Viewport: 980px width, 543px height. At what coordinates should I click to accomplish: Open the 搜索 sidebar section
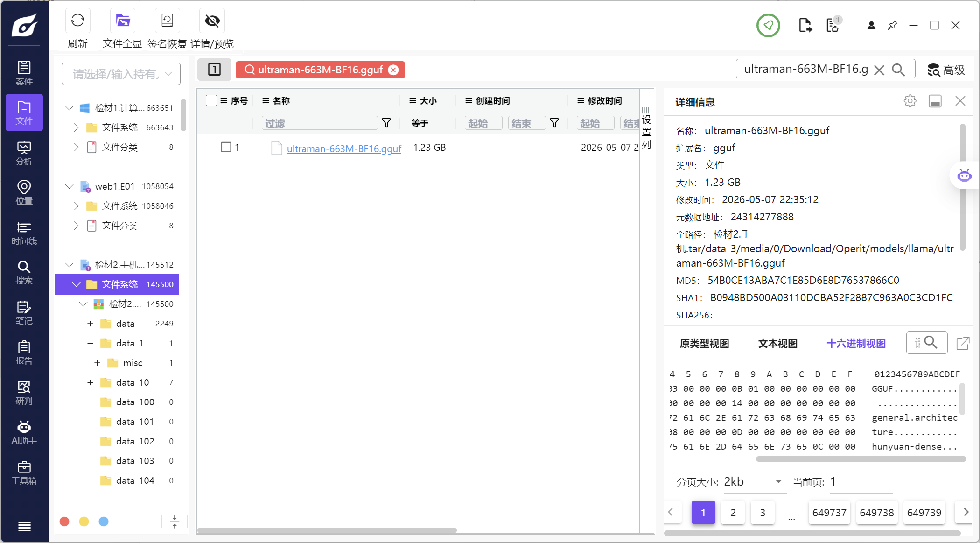point(24,273)
